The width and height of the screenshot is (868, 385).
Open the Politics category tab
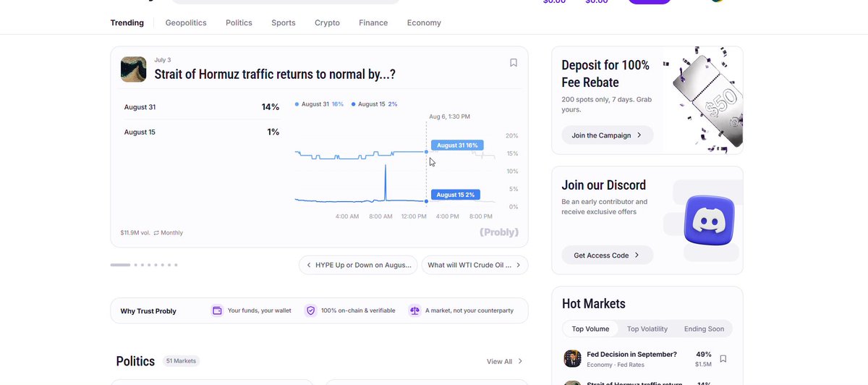(x=239, y=22)
